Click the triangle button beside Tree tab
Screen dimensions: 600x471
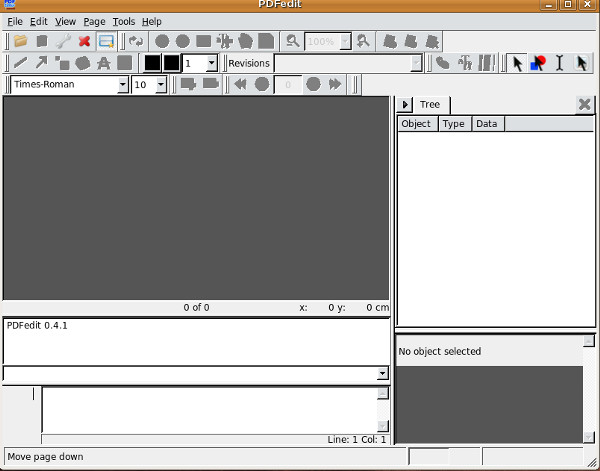pyautogui.click(x=404, y=104)
